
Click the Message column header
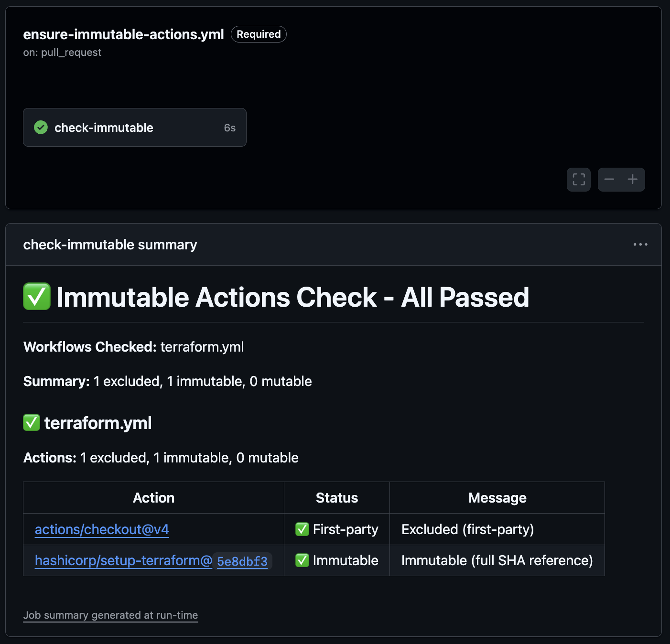click(497, 498)
